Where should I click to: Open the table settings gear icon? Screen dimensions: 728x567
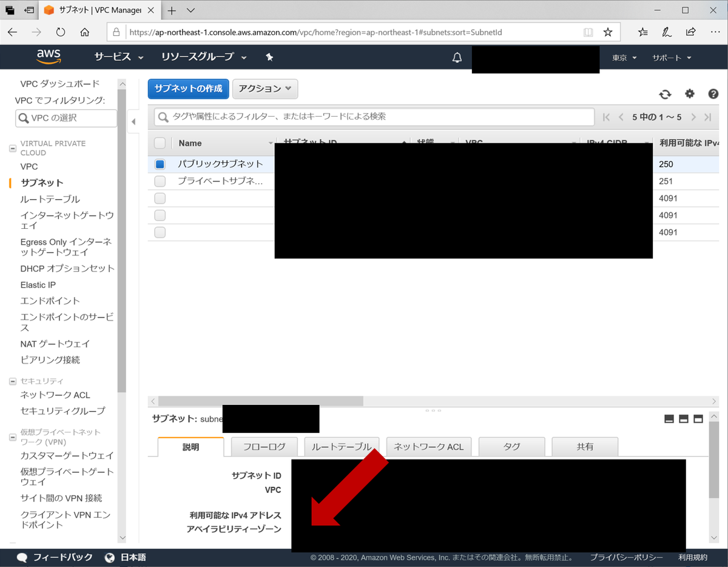[690, 93]
